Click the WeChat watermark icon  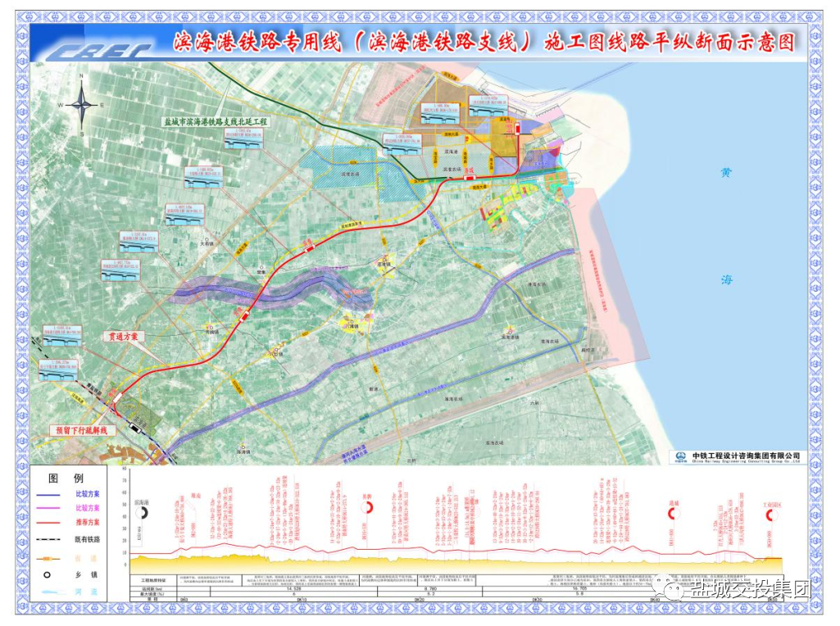(x=669, y=589)
